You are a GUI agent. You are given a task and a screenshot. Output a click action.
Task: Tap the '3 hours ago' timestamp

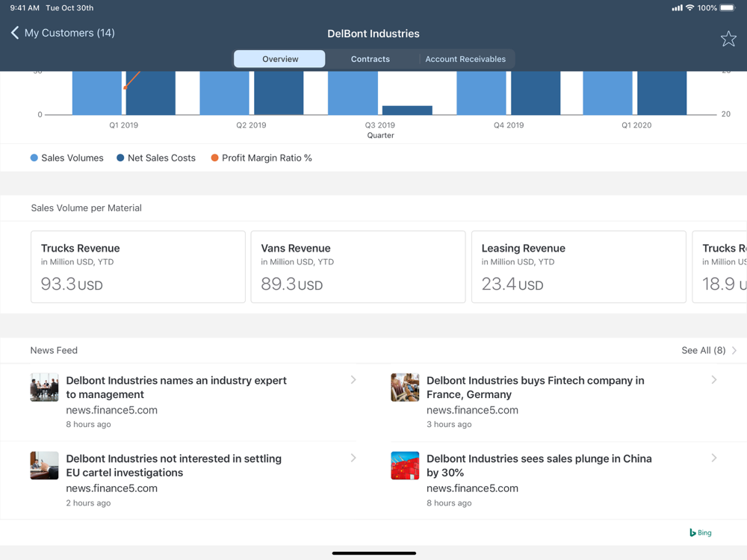449,424
